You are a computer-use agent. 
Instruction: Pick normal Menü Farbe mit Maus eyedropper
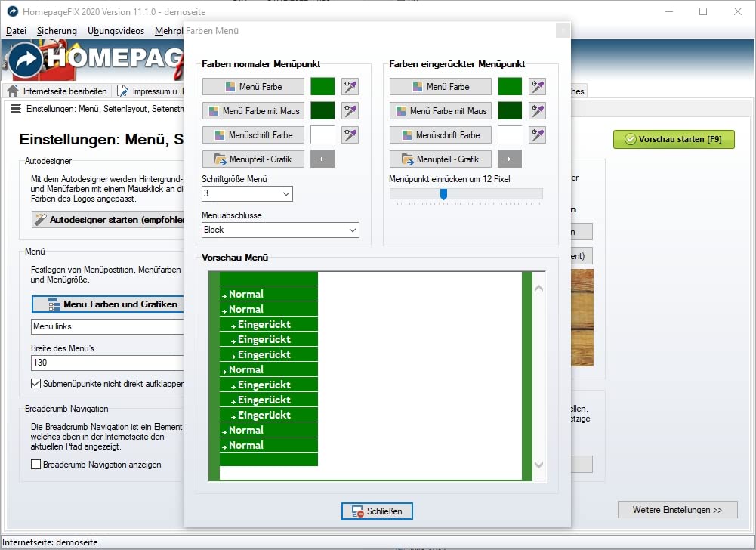pyautogui.click(x=350, y=111)
